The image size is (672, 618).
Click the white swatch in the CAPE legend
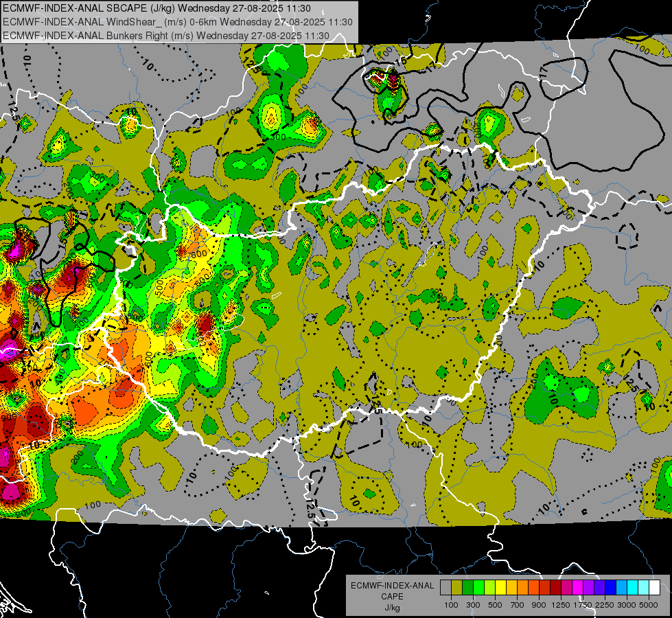pos(655,588)
